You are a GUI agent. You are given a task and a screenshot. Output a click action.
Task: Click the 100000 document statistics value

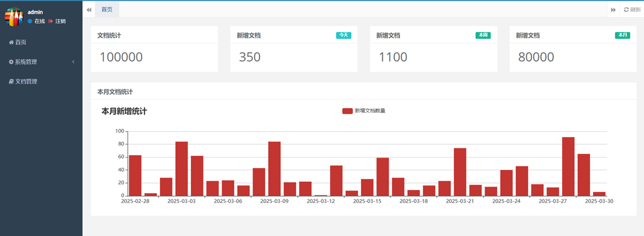pyautogui.click(x=121, y=57)
